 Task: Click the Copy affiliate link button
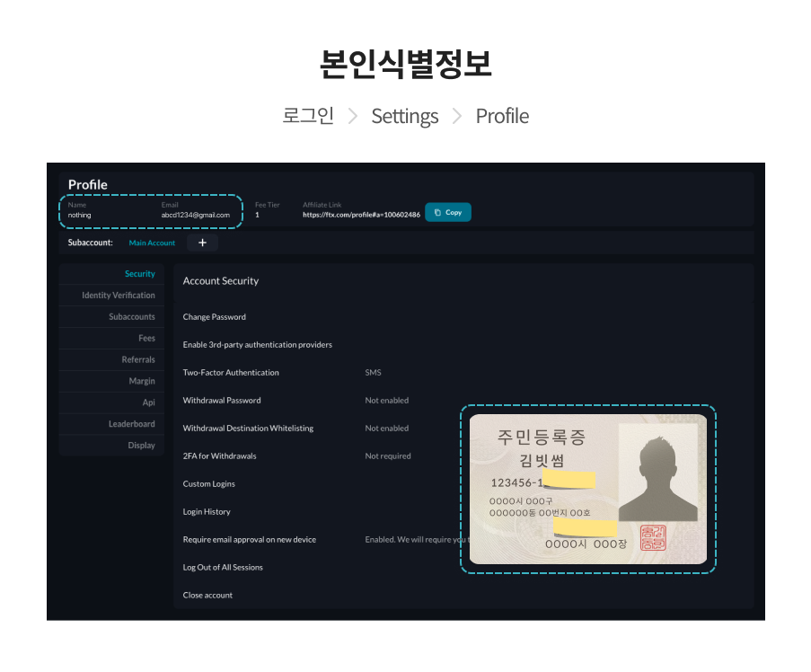(x=448, y=212)
